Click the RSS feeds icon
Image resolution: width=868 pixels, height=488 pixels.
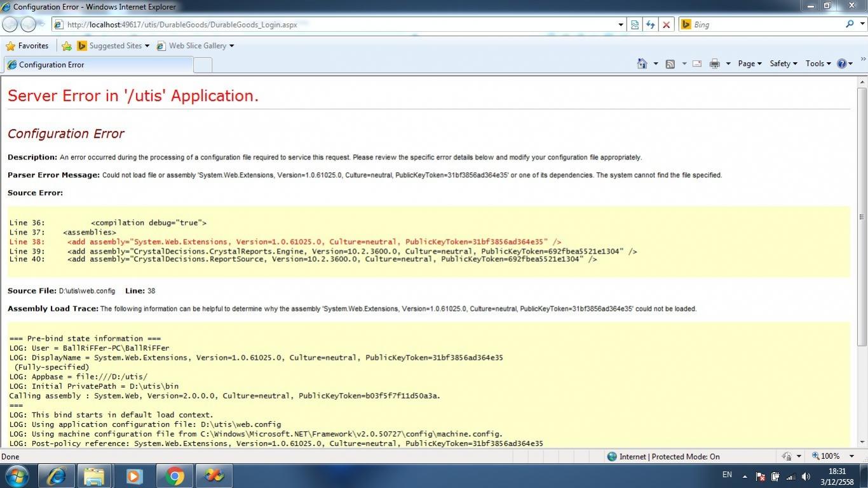click(x=670, y=64)
